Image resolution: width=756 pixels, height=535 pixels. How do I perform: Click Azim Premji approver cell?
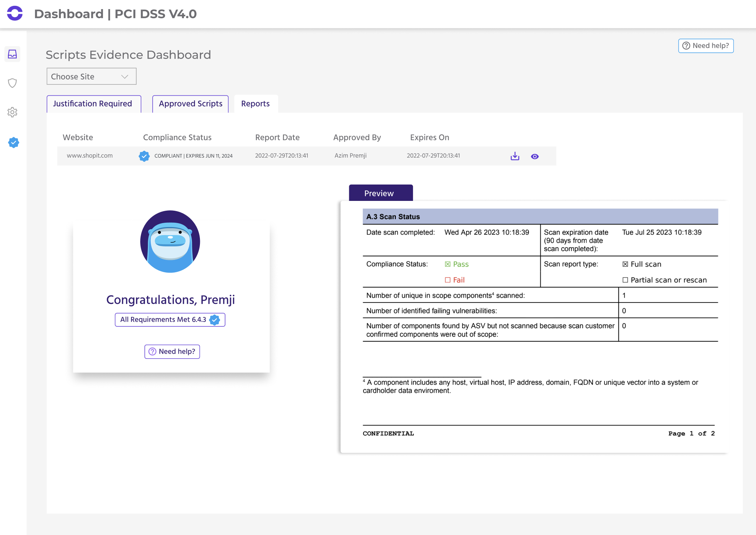(351, 155)
